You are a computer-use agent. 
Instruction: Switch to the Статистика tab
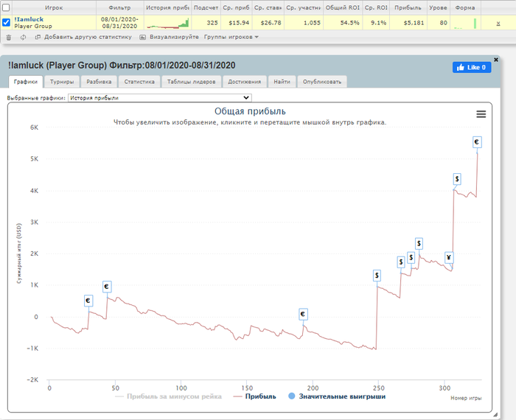pos(139,82)
